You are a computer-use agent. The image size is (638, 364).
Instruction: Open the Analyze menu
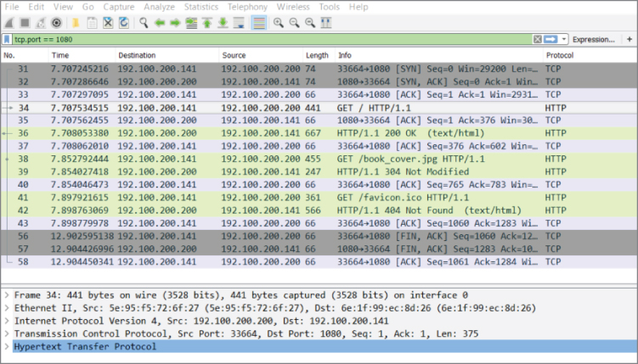pos(159,7)
